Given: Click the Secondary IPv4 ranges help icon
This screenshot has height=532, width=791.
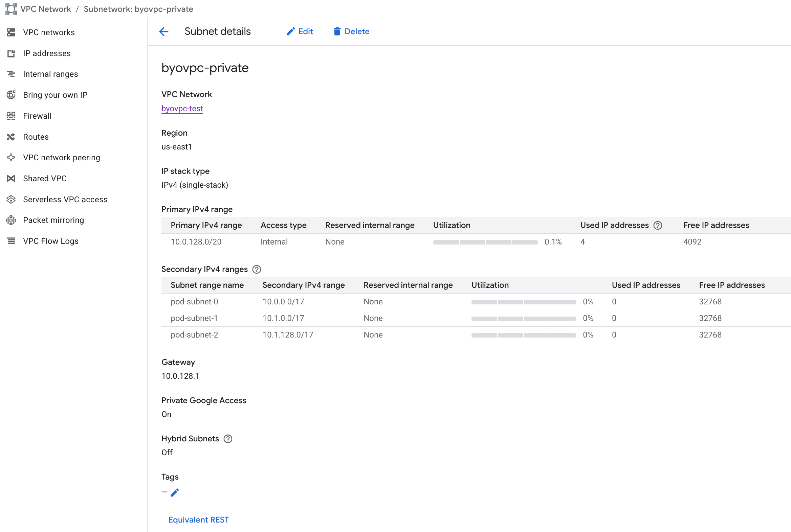Looking at the screenshot, I should tap(257, 269).
